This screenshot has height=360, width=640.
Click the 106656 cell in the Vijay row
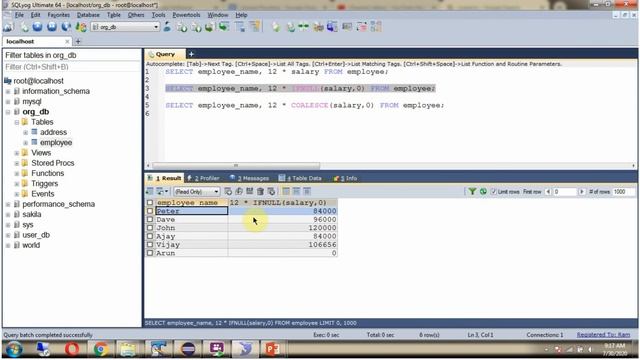[x=282, y=244]
